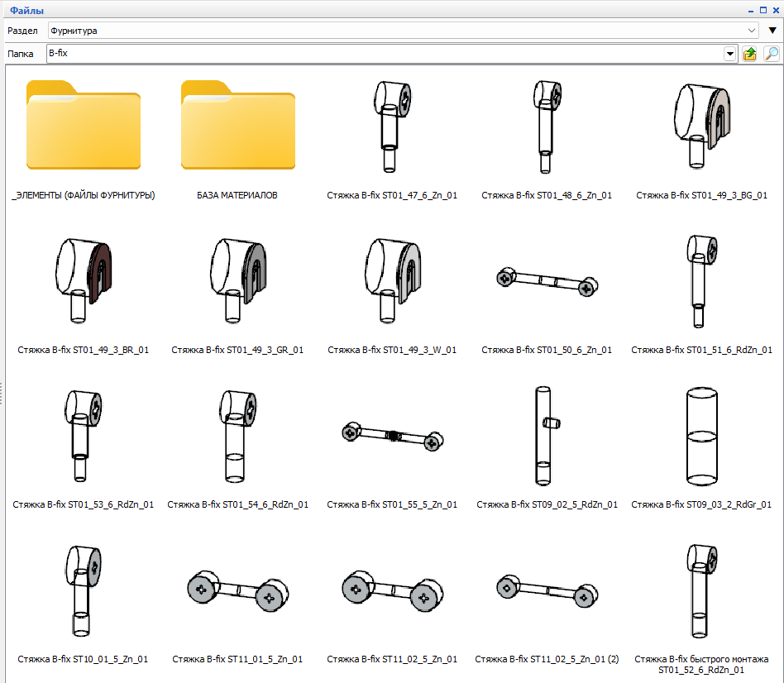The width and height of the screenshot is (784, 683).
Task: Click label Стяжка B-fix ST01_49_3_W_01
Action: (x=392, y=350)
